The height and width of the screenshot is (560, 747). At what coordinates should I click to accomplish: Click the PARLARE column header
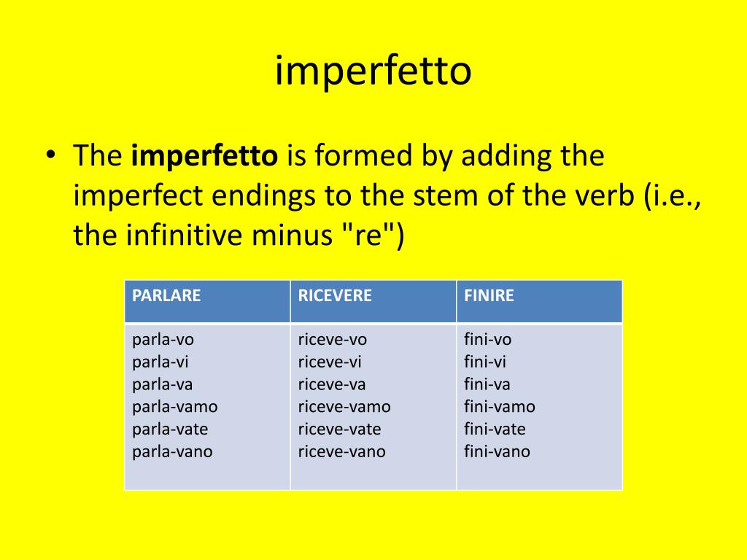pos(207,301)
